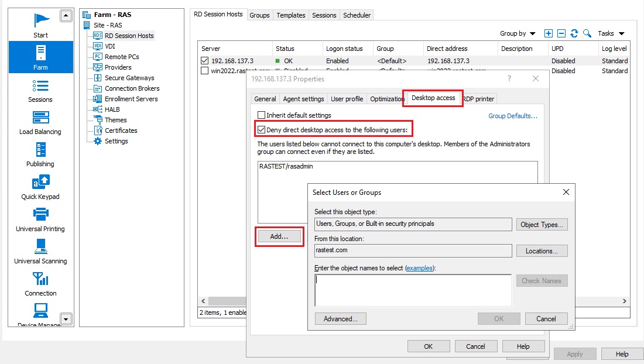
Task: Click the Remote PCs tree icon
Action: 98,57
